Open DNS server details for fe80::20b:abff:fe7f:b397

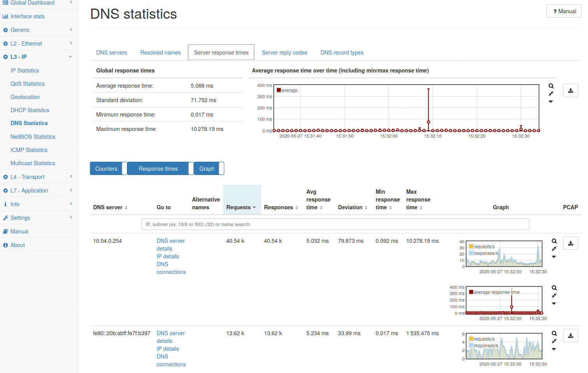(x=171, y=337)
